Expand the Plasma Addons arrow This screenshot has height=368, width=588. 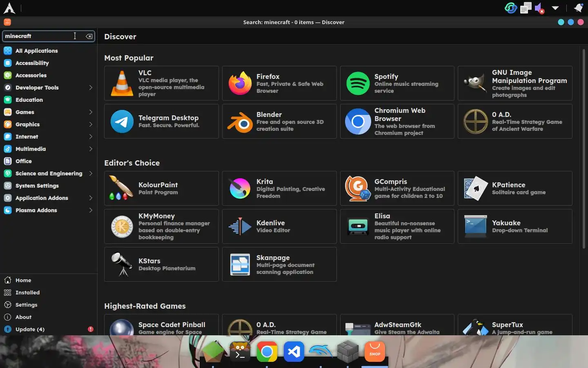91,210
